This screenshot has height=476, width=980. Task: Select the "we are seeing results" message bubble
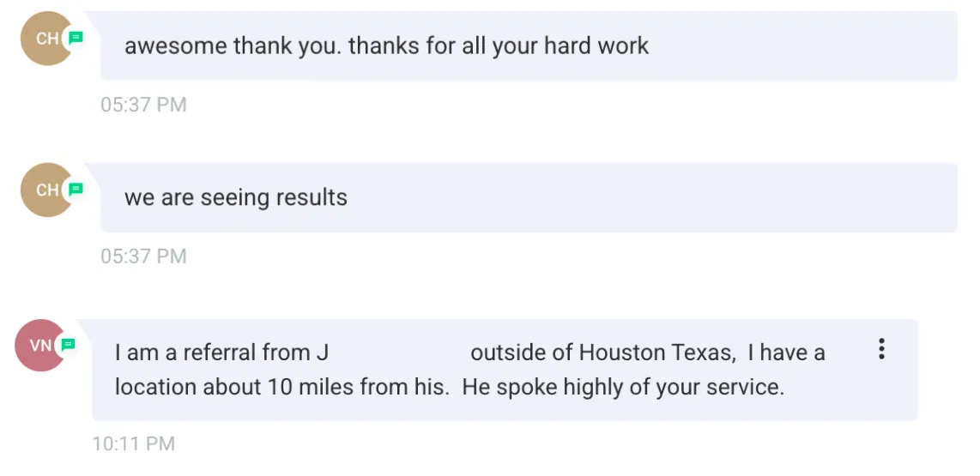(x=529, y=197)
